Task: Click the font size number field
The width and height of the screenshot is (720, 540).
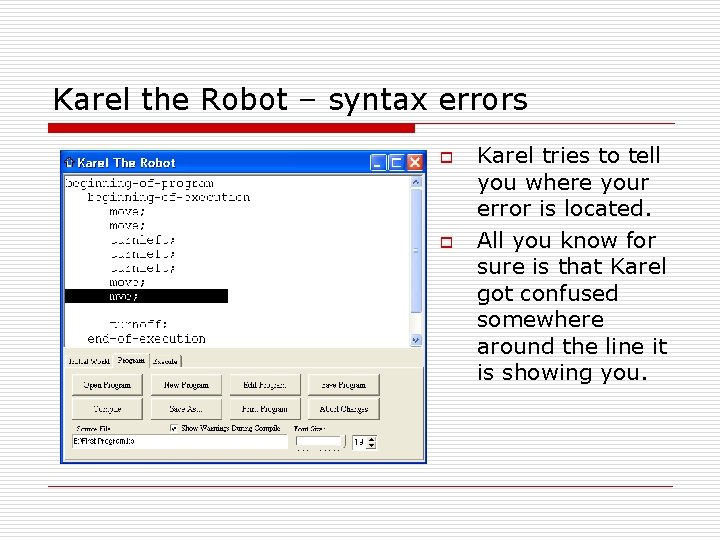Action: tap(360, 442)
